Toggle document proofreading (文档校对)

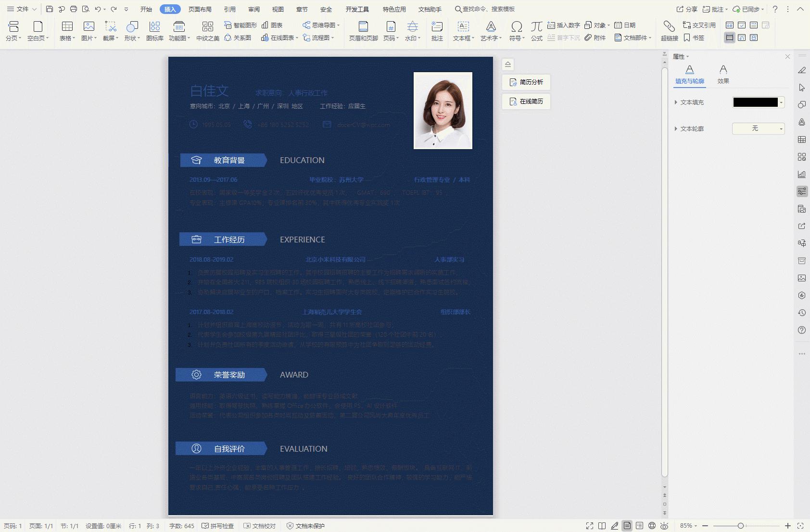pos(260,526)
